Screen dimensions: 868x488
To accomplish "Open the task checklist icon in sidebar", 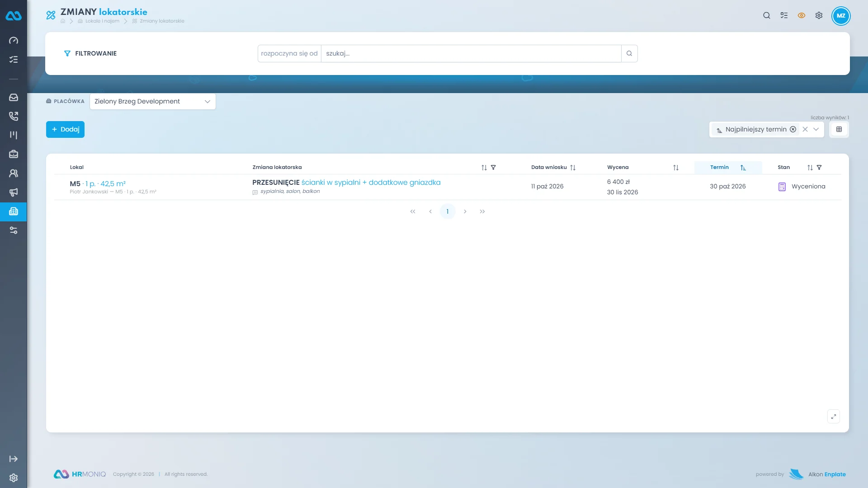I will tap(14, 60).
